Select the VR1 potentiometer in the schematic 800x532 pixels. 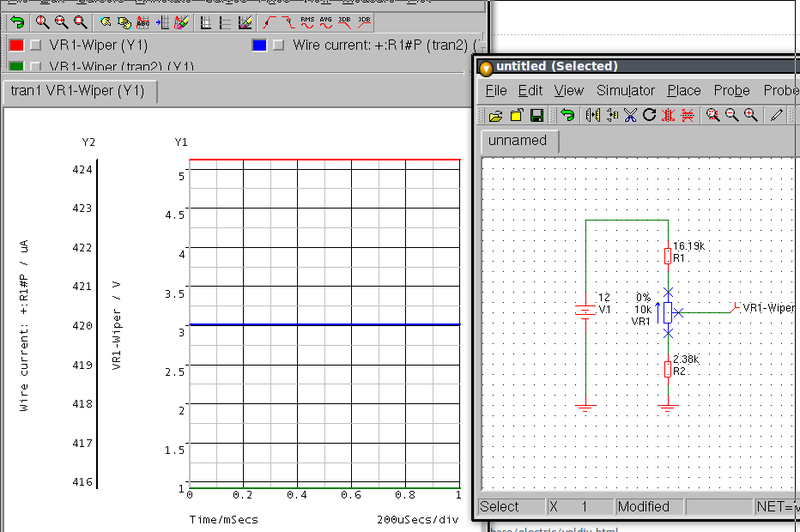[668, 312]
